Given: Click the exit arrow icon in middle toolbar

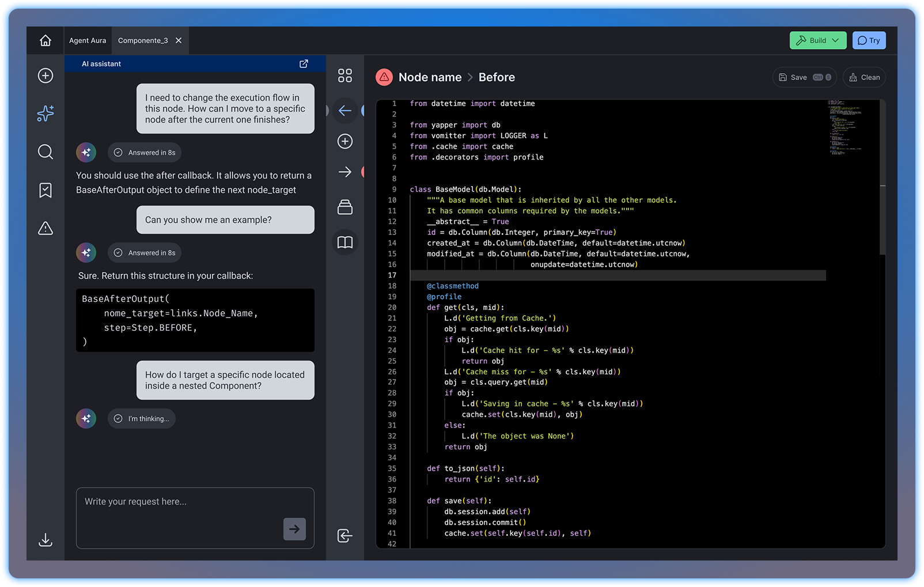Looking at the screenshot, I should 345,536.
